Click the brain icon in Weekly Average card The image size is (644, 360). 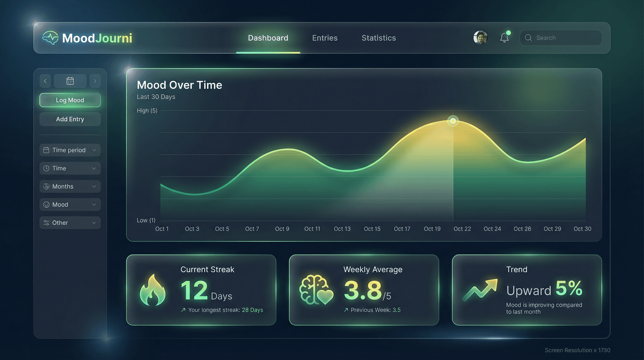(315, 289)
